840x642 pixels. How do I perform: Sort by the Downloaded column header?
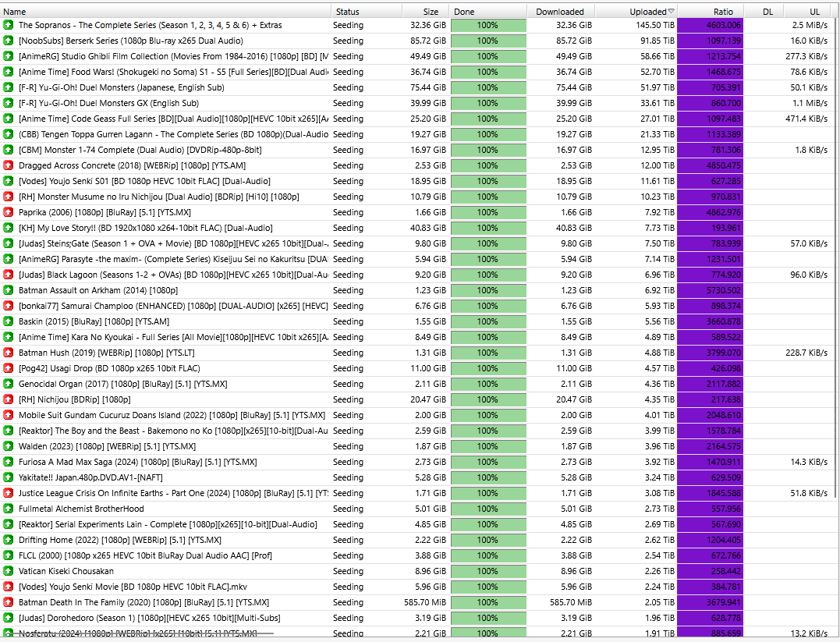[561, 11]
